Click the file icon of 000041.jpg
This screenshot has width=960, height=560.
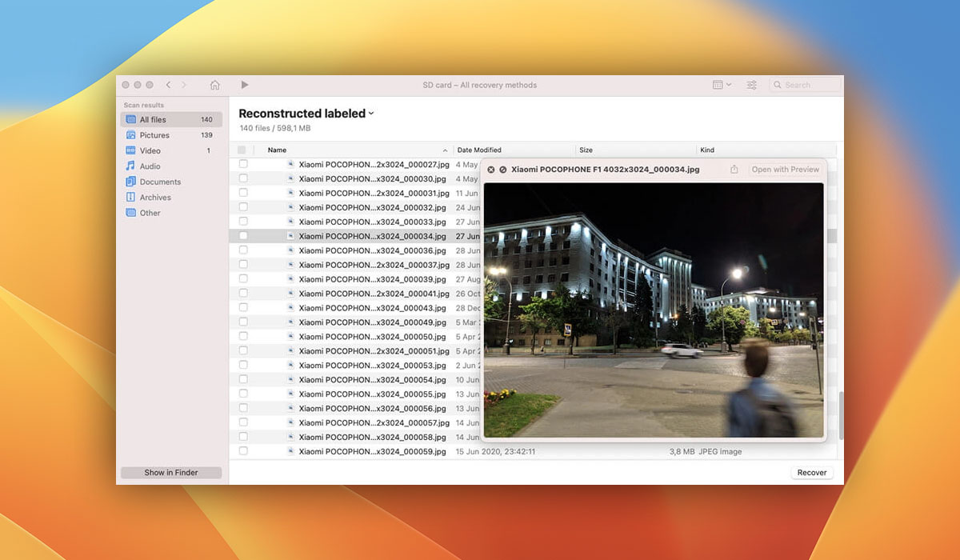pos(291,294)
